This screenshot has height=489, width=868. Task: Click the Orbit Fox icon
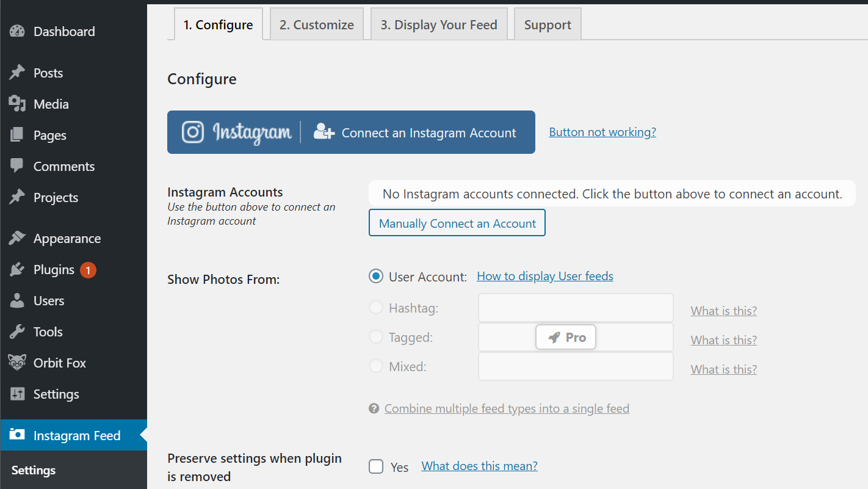click(17, 363)
